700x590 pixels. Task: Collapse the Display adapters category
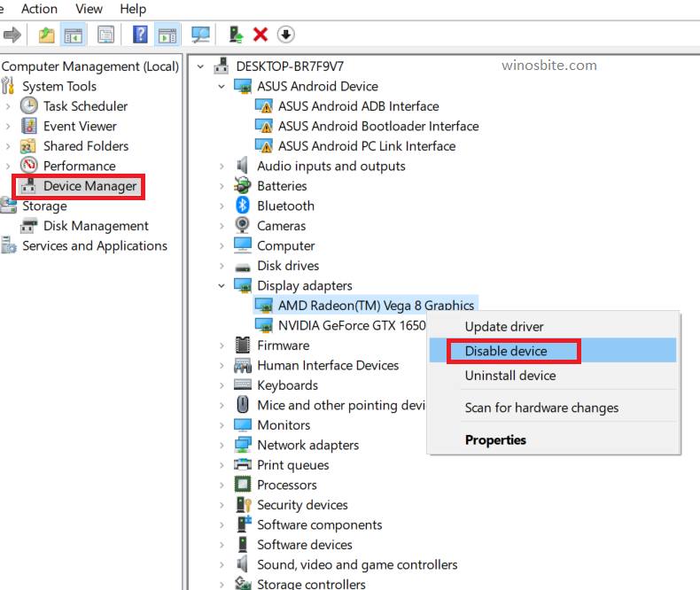(222, 285)
